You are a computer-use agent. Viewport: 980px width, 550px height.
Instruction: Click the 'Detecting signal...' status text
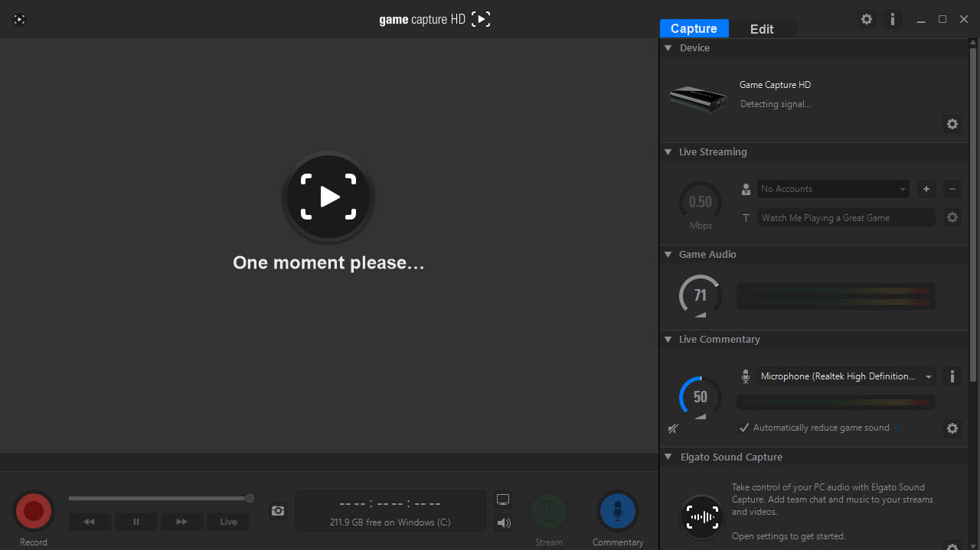(775, 104)
